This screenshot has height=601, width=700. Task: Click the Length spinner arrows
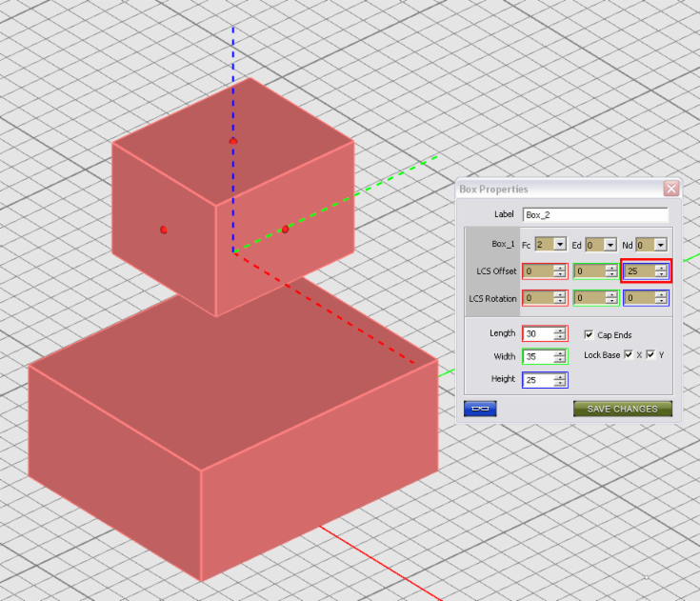click(560, 333)
